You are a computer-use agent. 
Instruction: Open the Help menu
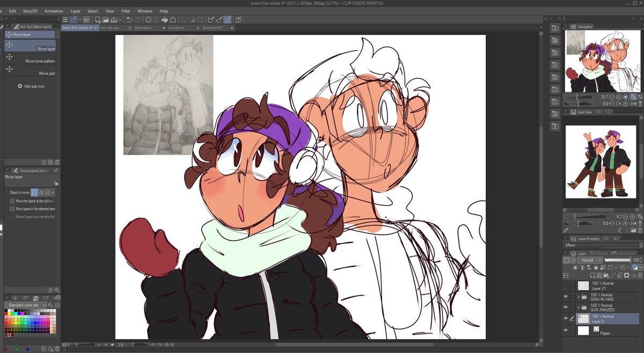[164, 11]
